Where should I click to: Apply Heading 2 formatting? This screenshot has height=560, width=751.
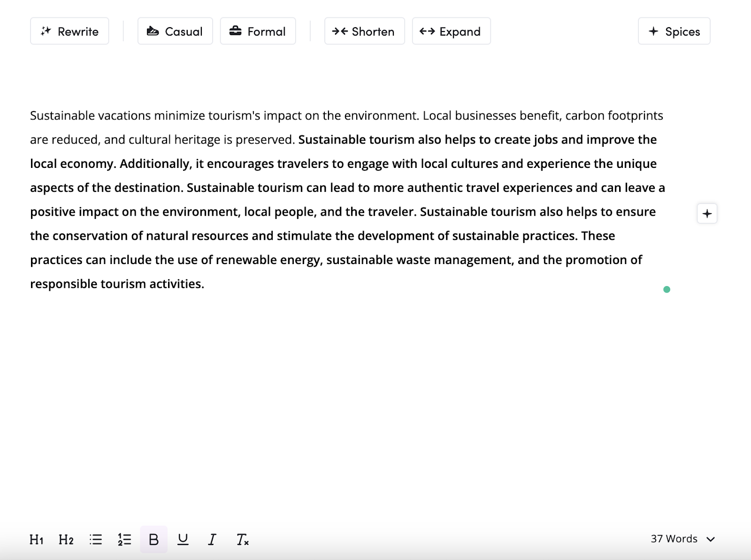66,540
